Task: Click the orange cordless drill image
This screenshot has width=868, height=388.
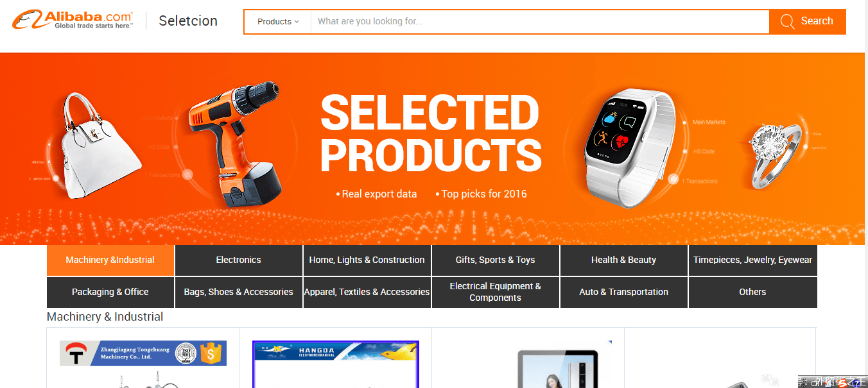Action: tap(236, 144)
